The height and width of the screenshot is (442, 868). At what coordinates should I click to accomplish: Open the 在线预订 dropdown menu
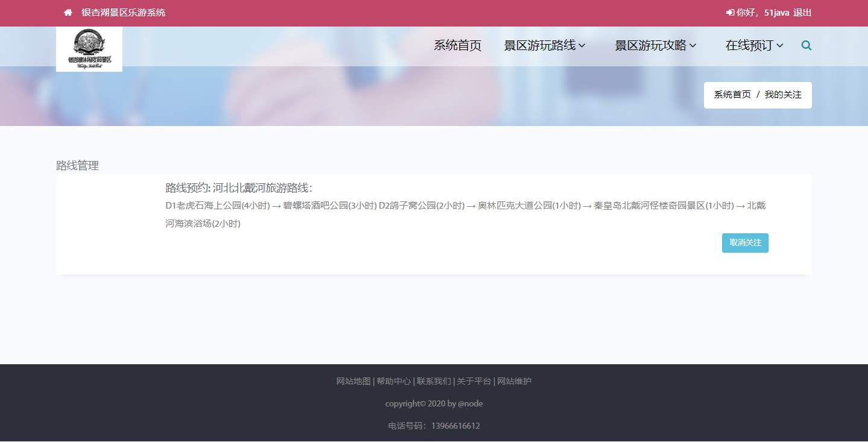click(754, 45)
